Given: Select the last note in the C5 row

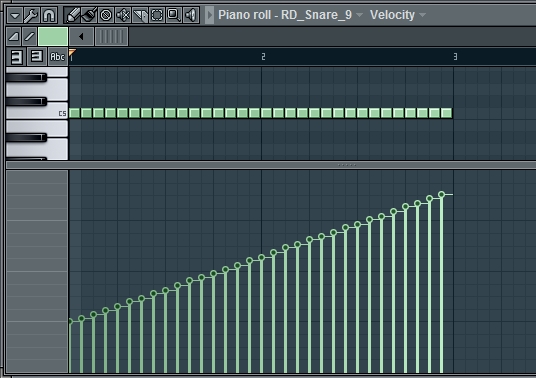Looking at the screenshot, I should (446, 113).
